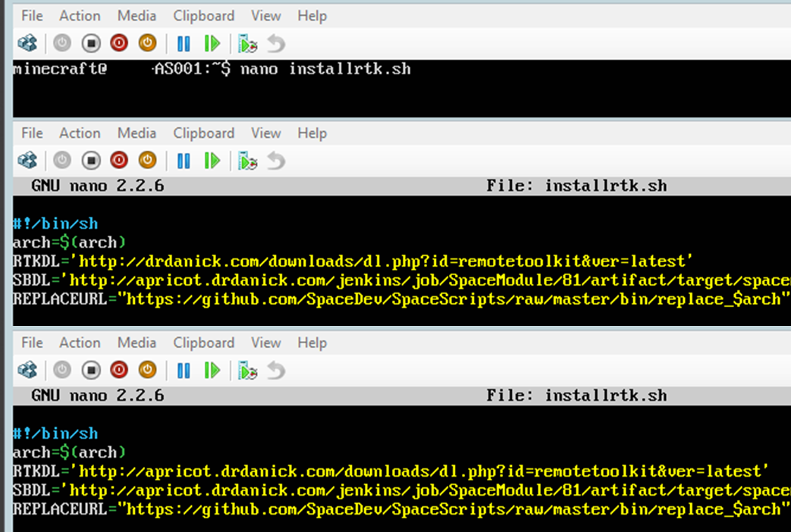This screenshot has height=532, width=791.
Task: Click orange Save icon in middle window
Action: click(x=148, y=161)
